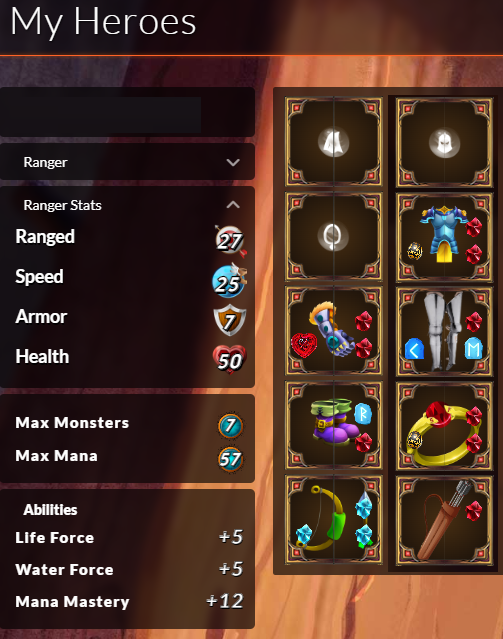Open the Ranger class dropdown
The image size is (503, 639).
tap(127, 162)
